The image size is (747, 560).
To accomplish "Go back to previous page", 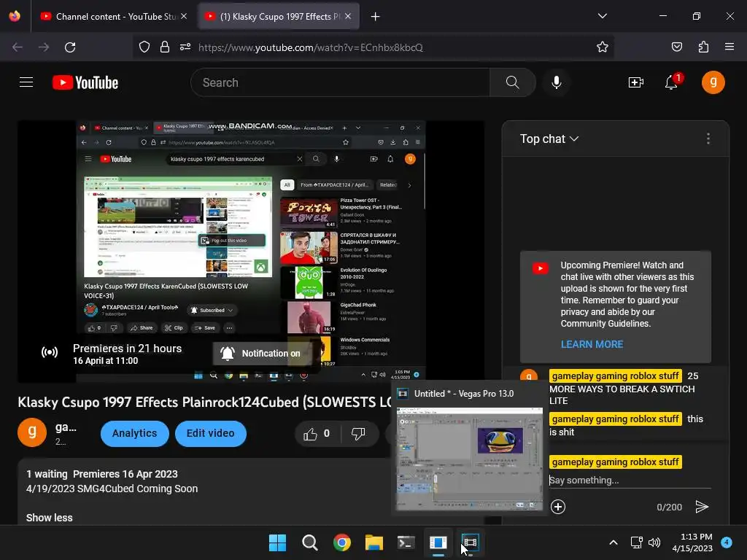I will (18, 47).
